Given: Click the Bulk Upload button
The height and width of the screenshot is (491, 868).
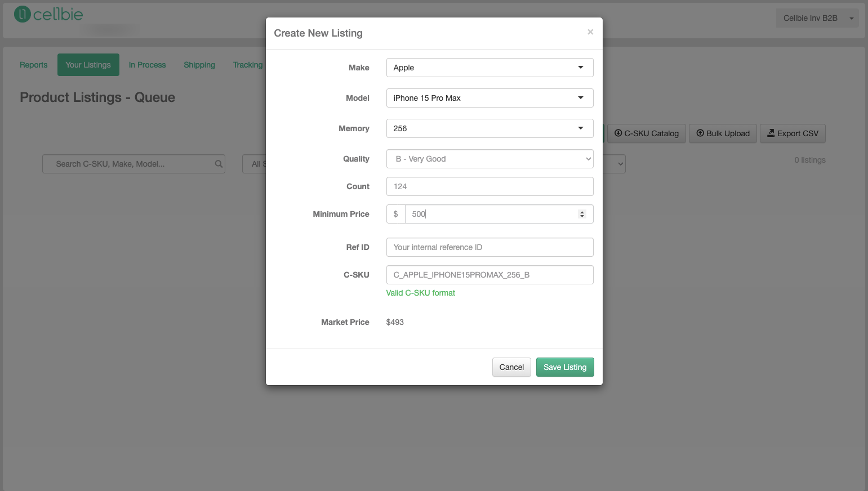Looking at the screenshot, I should [x=723, y=133].
